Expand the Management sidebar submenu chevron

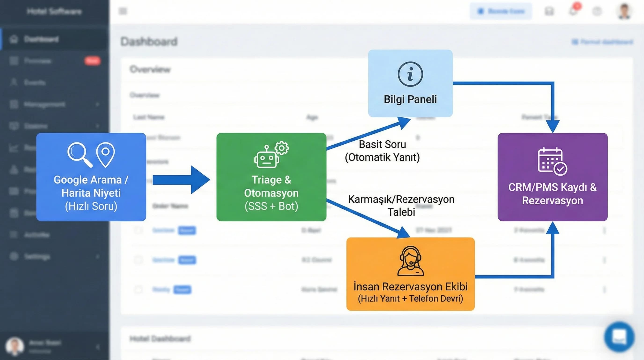(x=98, y=104)
